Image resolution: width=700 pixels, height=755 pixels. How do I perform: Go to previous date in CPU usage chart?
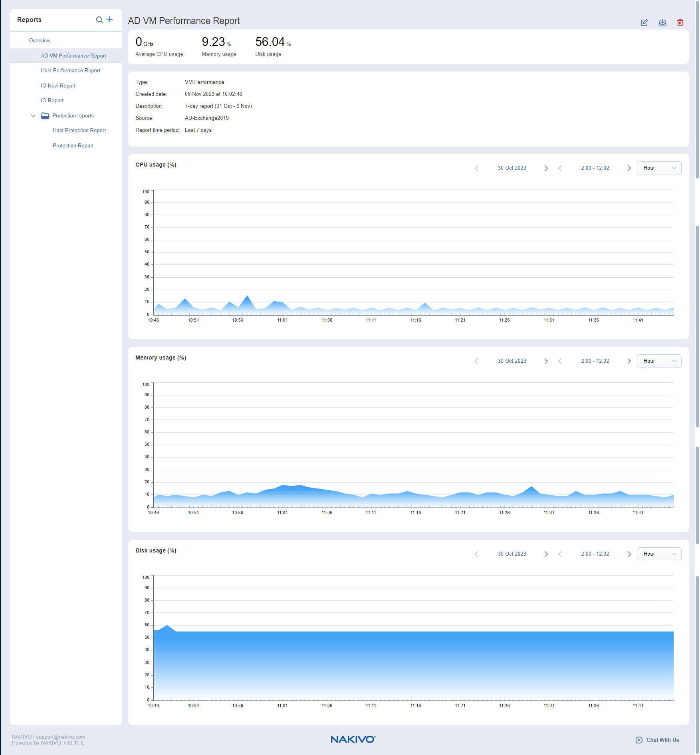click(x=476, y=168)
